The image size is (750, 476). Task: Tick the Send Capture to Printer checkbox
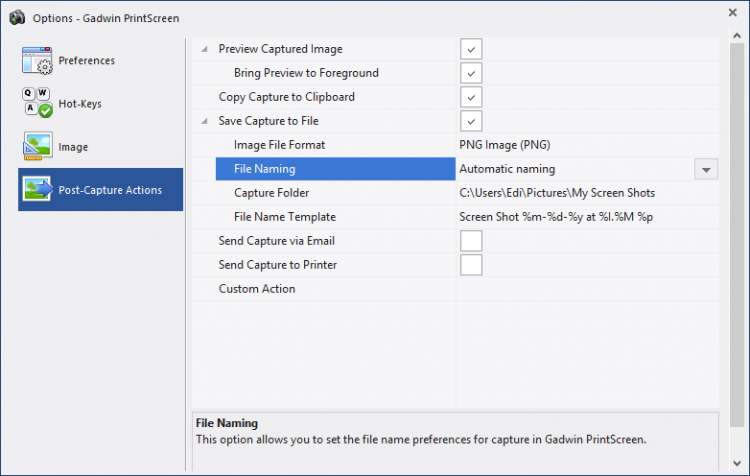(471, 265)
